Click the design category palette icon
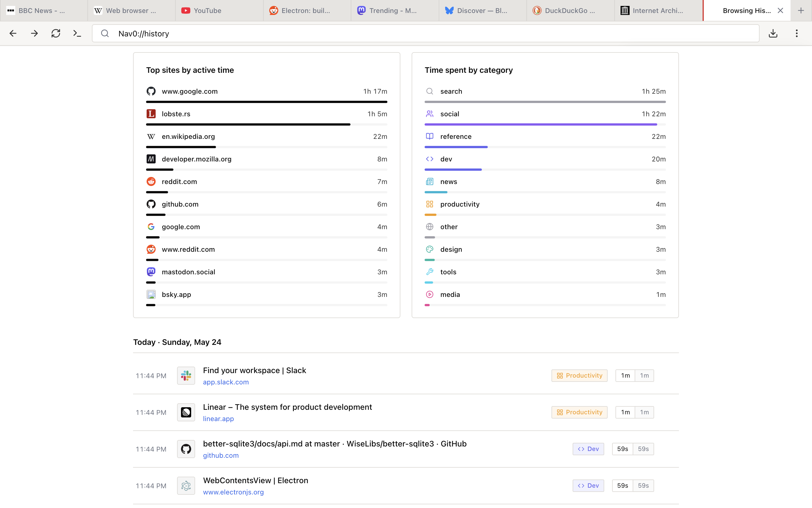 [429, 249]
